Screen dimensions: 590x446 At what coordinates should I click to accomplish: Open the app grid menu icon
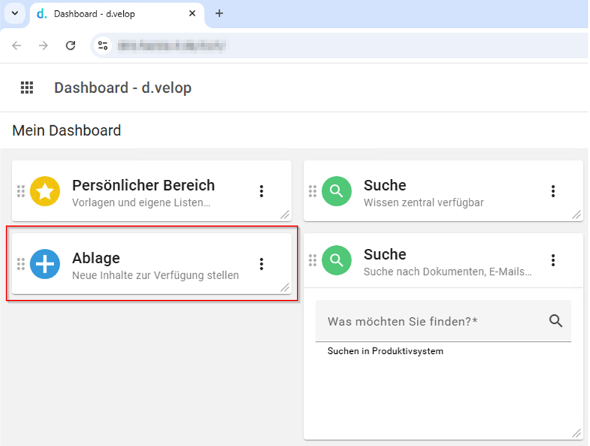(27, 88)
